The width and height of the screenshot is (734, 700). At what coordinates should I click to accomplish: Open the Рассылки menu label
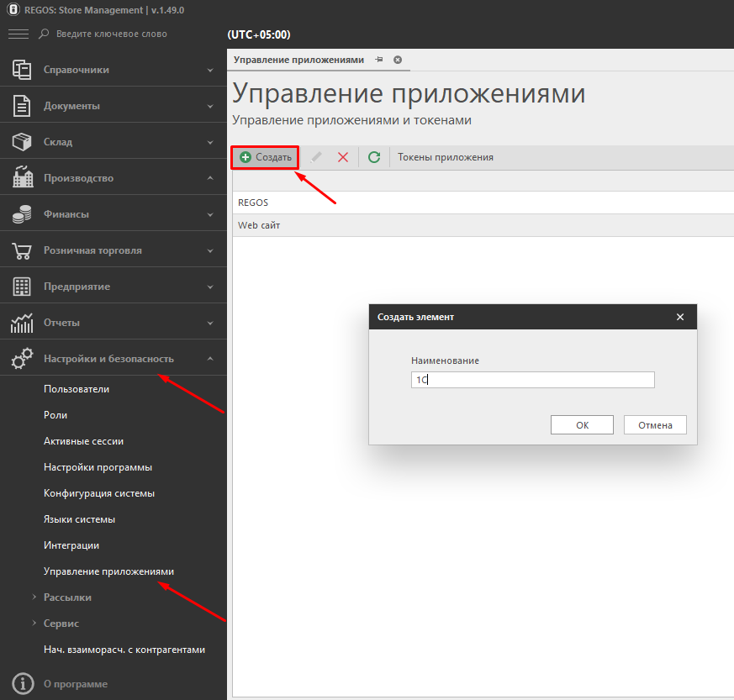click(x=67, y=597)
